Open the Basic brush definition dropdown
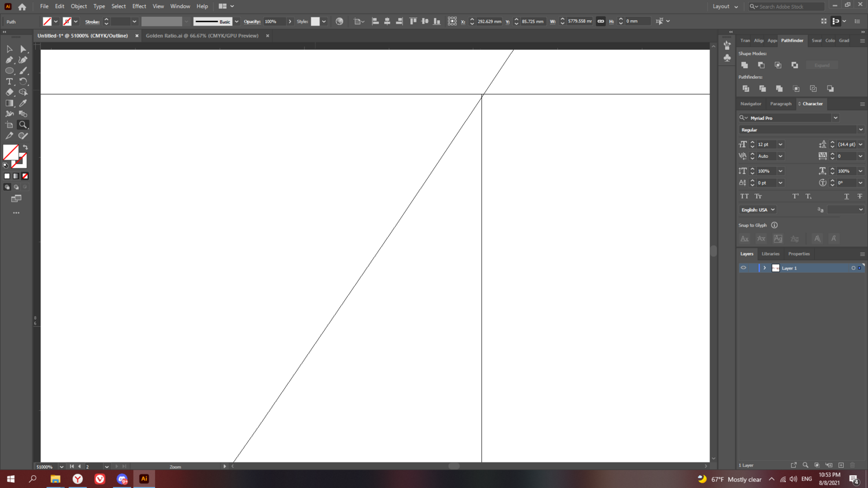 click(237, 21)
